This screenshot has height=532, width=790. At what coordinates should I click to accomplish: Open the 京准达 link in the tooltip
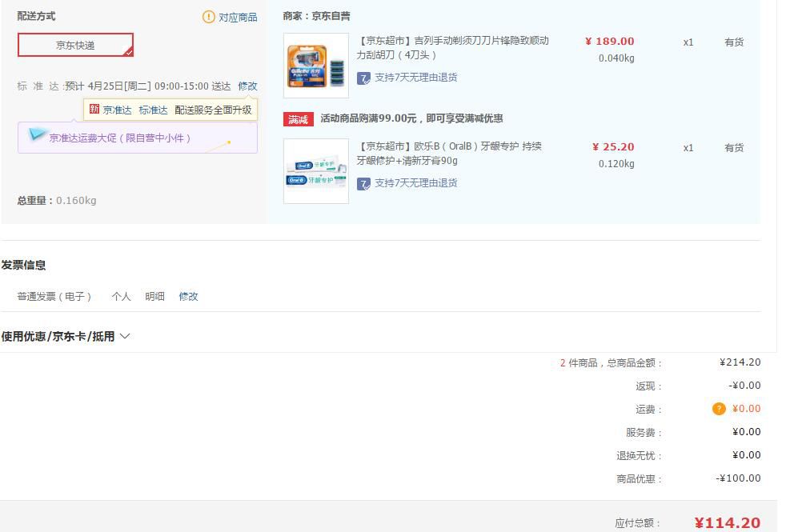pyautogui.click(x=117, y=110)
